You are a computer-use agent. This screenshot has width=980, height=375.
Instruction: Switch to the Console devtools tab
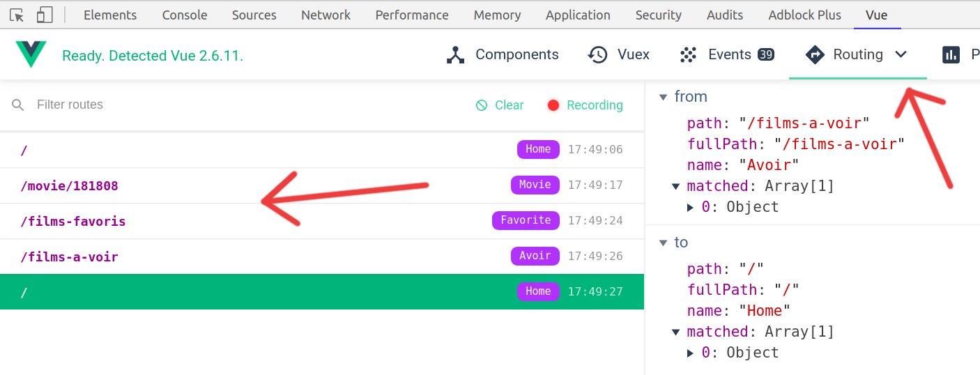(185, 15)
